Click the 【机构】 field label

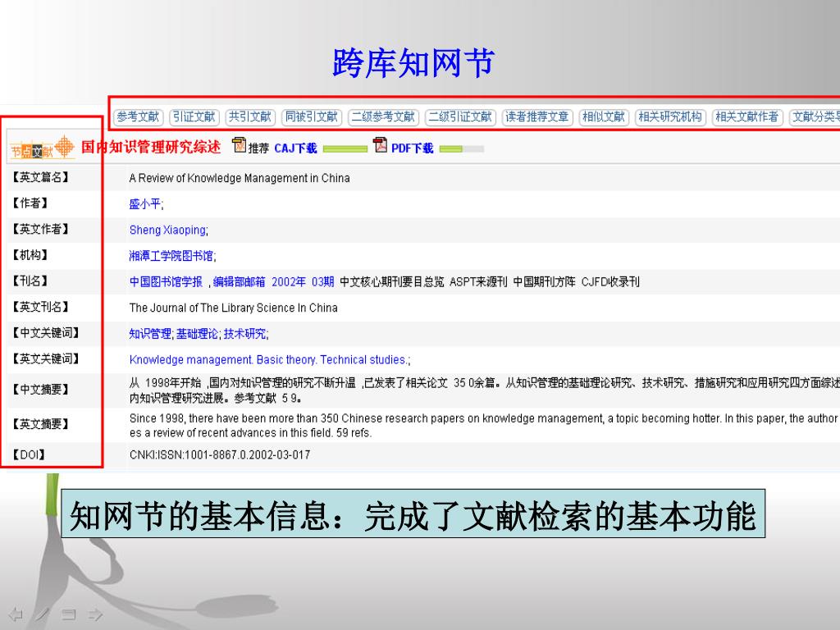tap(30, 255)
